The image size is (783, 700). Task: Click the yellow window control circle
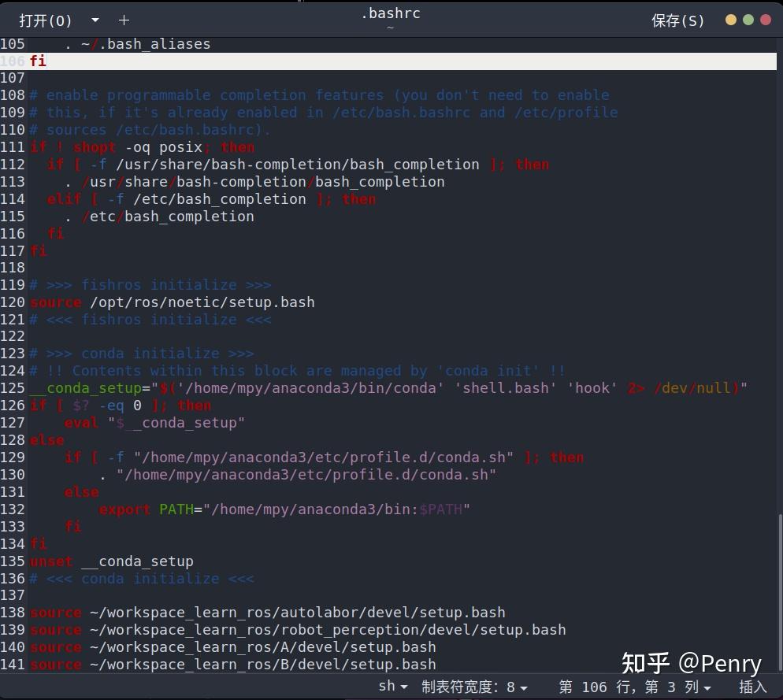[x=731, y=20]
